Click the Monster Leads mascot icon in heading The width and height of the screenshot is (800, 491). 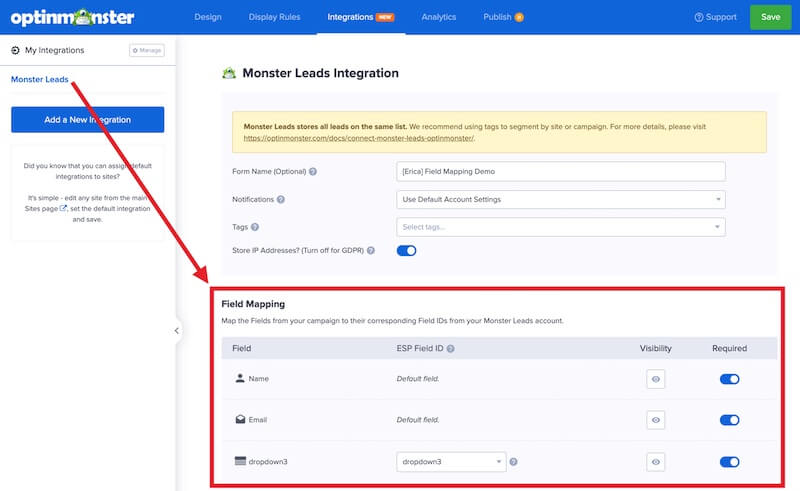coord(229,73)
